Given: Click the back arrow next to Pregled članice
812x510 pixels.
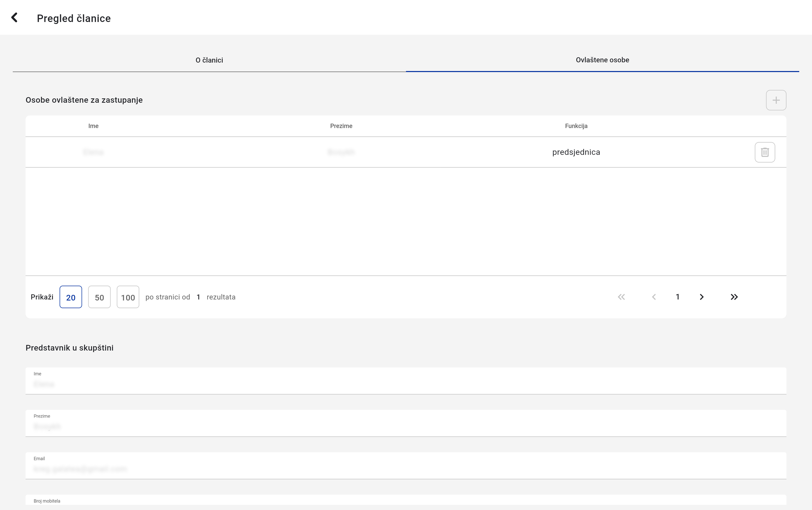Looking at the screenshot, I should [x=15, y=18].
